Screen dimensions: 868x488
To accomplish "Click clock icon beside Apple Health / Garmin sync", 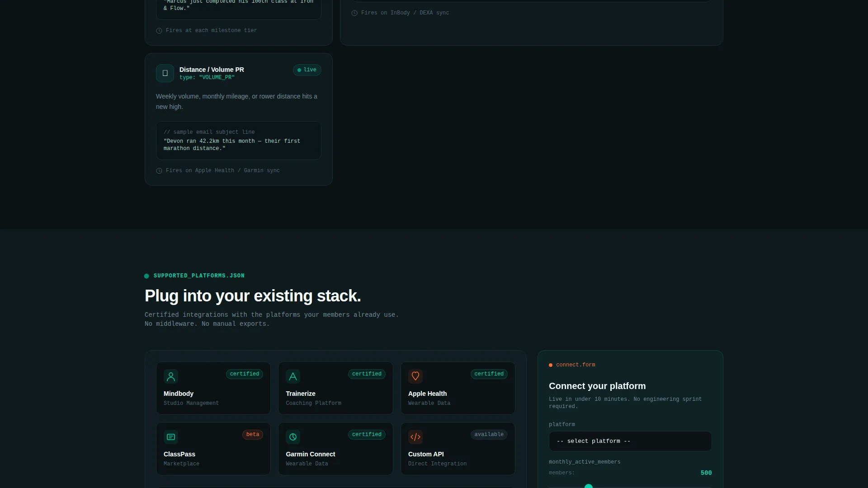I will 159,171.
